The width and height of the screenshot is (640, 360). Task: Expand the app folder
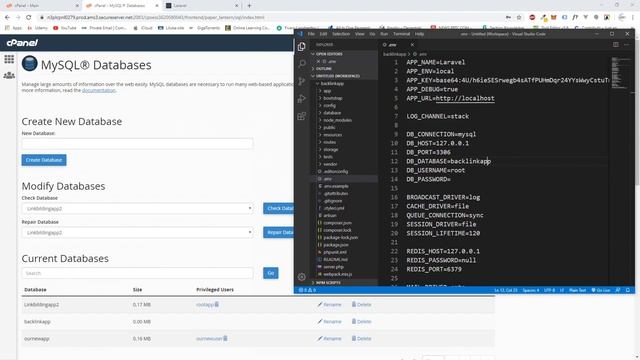tap(327, 91)
